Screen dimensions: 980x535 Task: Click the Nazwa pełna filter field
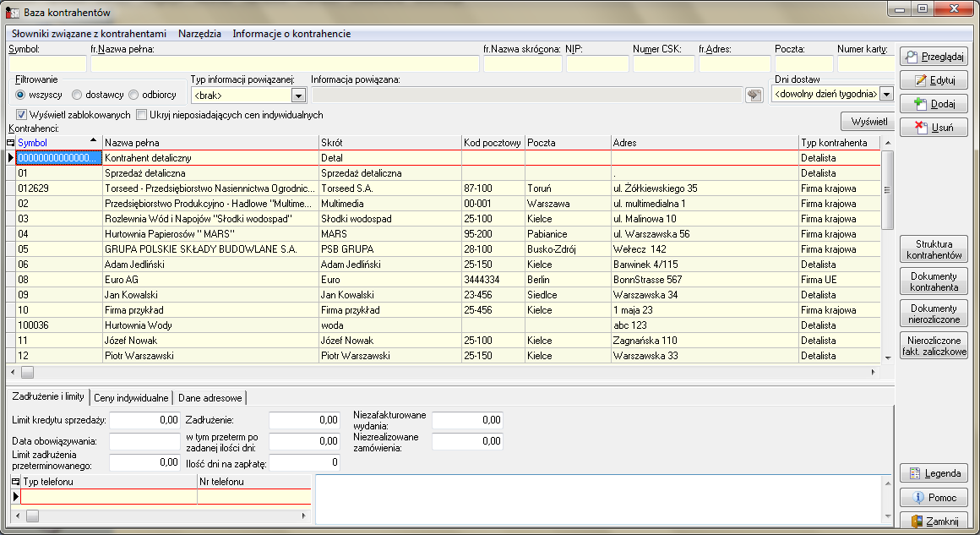click(285, 63)
